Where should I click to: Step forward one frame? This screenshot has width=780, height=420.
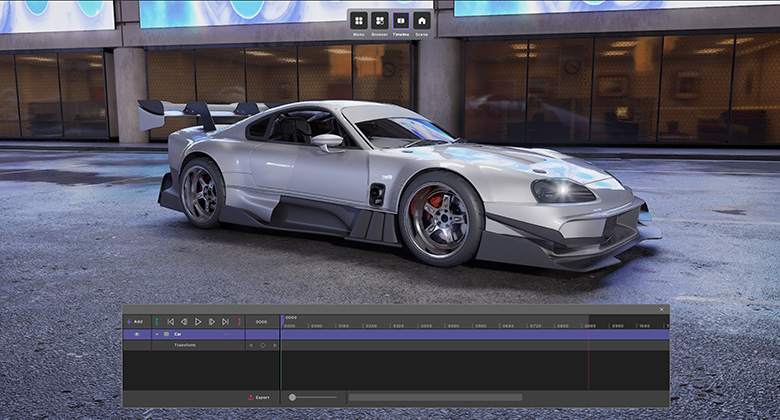click(x=212, y=322)
